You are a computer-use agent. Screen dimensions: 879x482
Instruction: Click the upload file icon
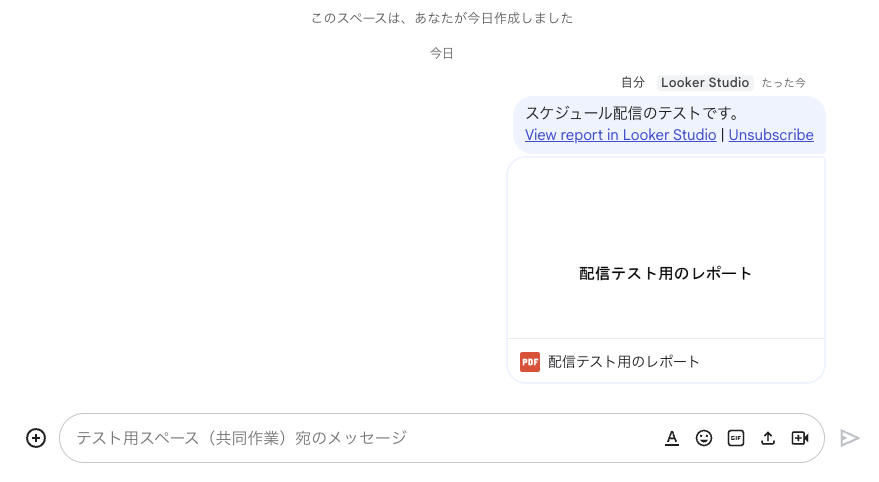click(x=768, y=438)
